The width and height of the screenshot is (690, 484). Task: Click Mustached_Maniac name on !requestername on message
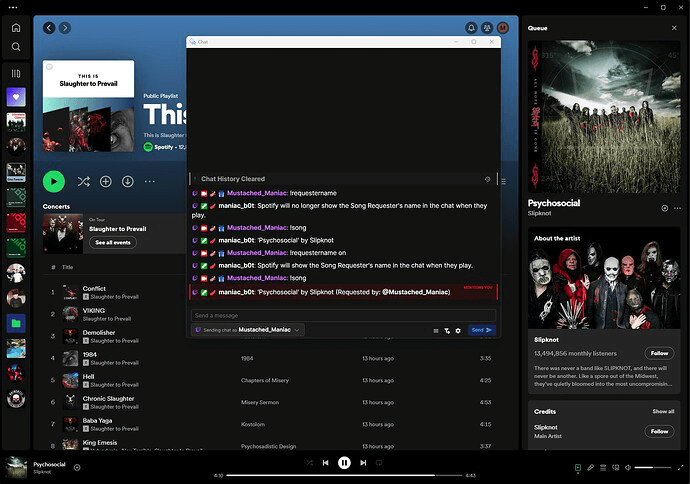coord(257,253)
